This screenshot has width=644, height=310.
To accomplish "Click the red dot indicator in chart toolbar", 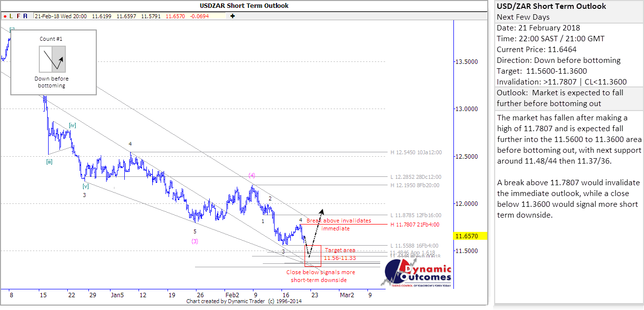I will [x=4, y=16].
